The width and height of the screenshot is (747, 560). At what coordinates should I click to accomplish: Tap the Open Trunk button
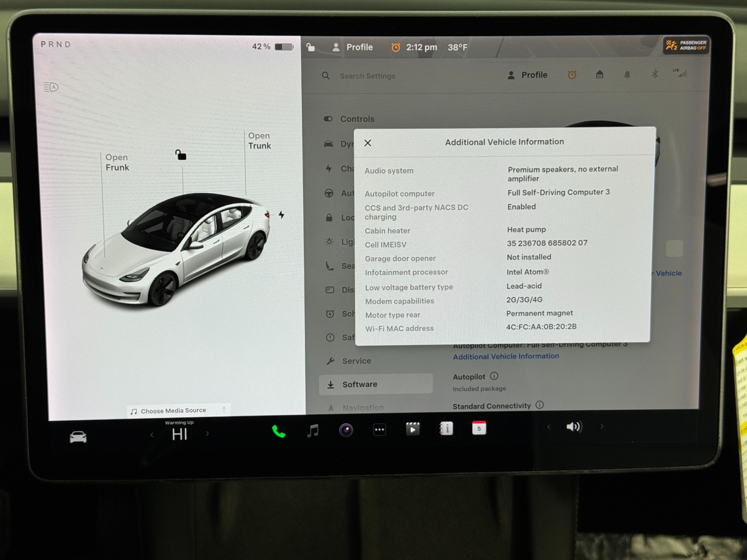pyautogui.click(x=259, y=140)
